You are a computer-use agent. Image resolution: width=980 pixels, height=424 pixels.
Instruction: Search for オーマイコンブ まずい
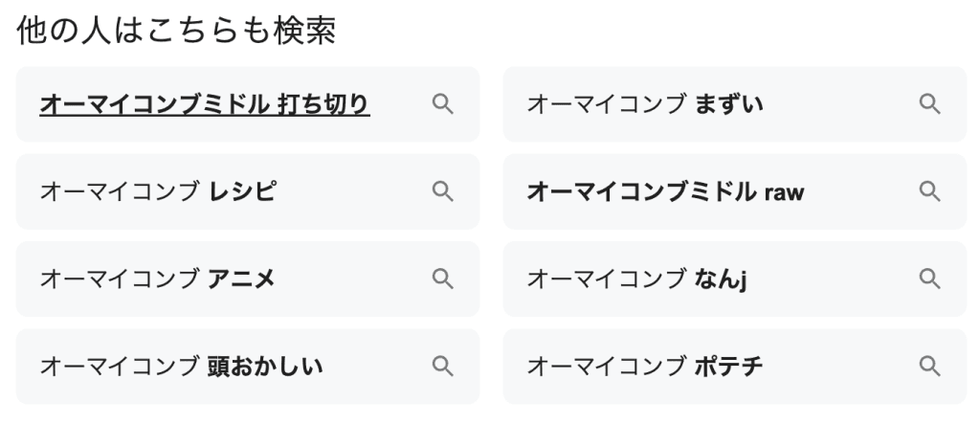(645, 104)
